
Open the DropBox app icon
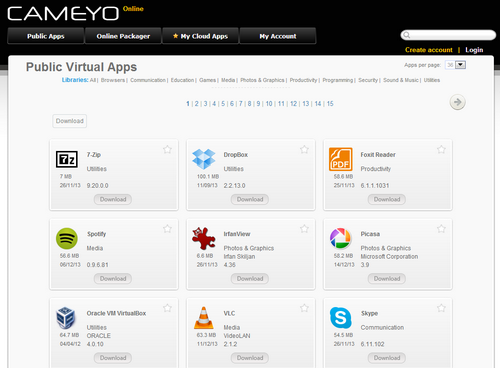[x=204, y=159]
